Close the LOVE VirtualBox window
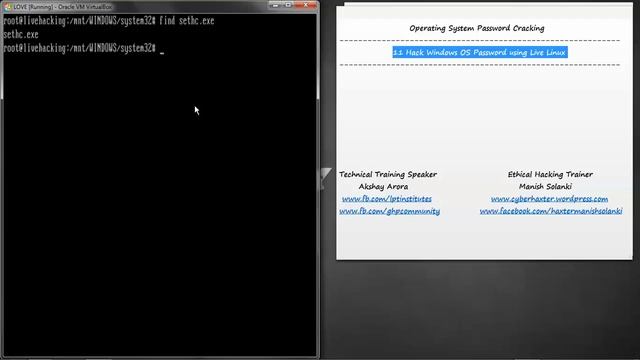Screen dimensions: 640x360 click(305, 5)
